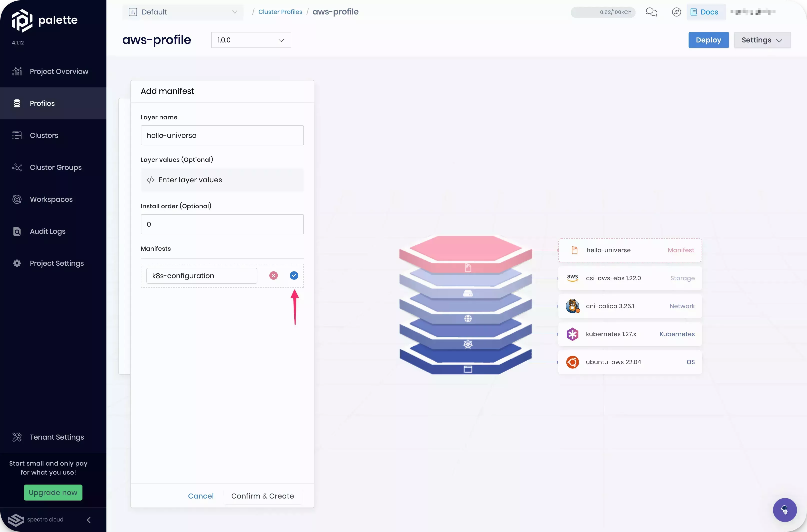Select the csi-aws-ebs 1.22.0 Storage card

pos(630,278)
